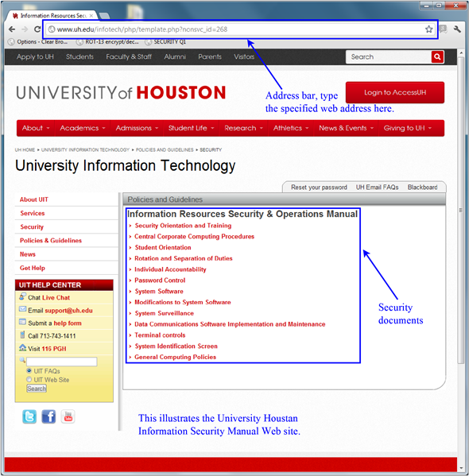469x476 pixels.
Task: Click the Live Chat icon in Help Center
Action: tap(22, 296)
